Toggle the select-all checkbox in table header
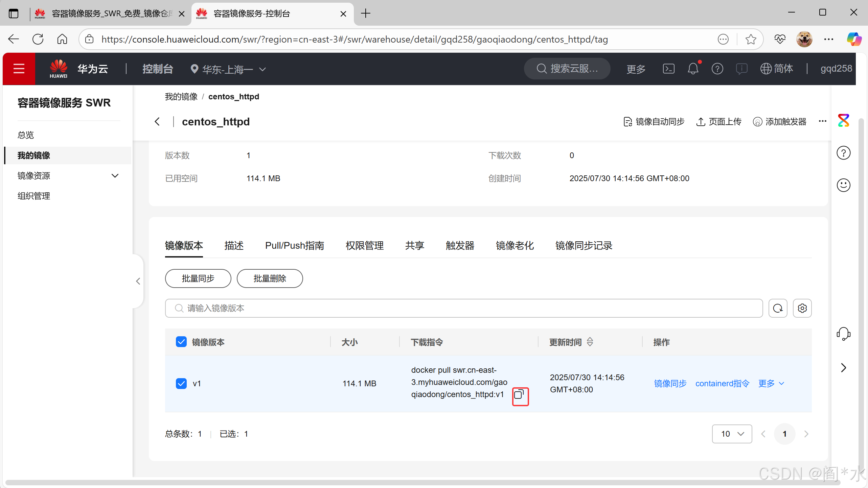This screenshot has width=868, height=488. click(181, 342)
